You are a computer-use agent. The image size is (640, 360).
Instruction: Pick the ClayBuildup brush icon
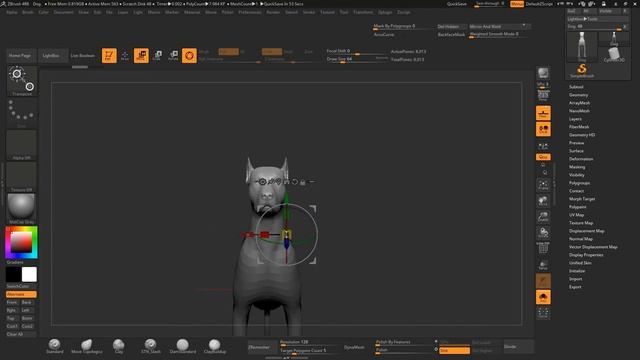215,346
